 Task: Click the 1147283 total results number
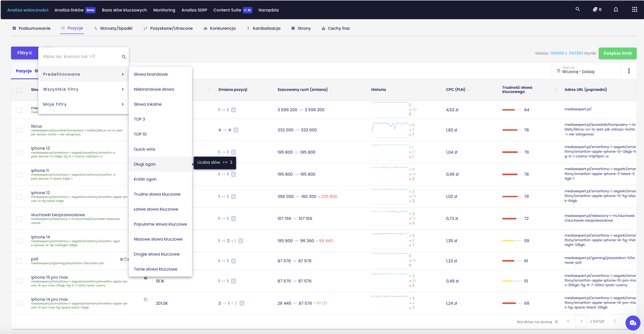[x=576, y=53]
